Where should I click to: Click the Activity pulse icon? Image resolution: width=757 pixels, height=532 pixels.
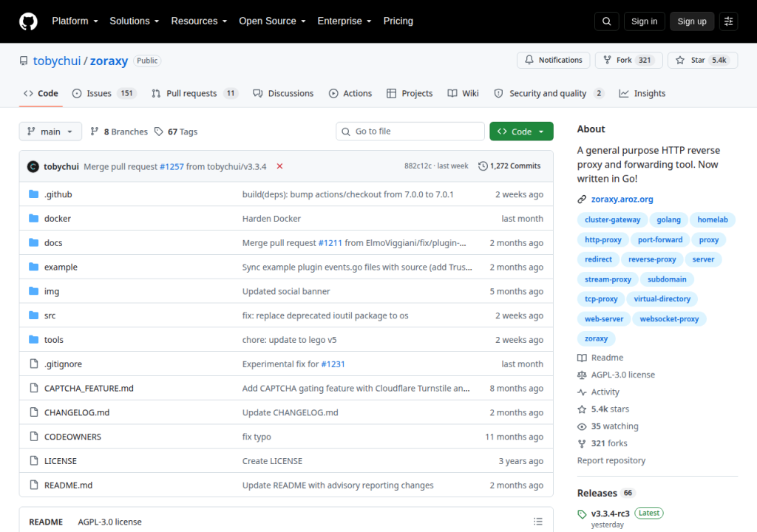pyautogui.click(x=582, y=392)
